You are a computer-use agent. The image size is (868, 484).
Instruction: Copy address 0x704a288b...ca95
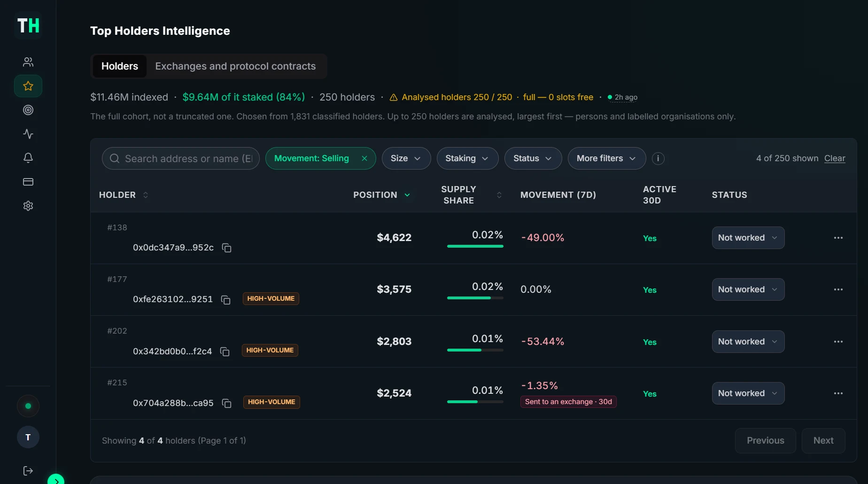(x=226, y=403)
